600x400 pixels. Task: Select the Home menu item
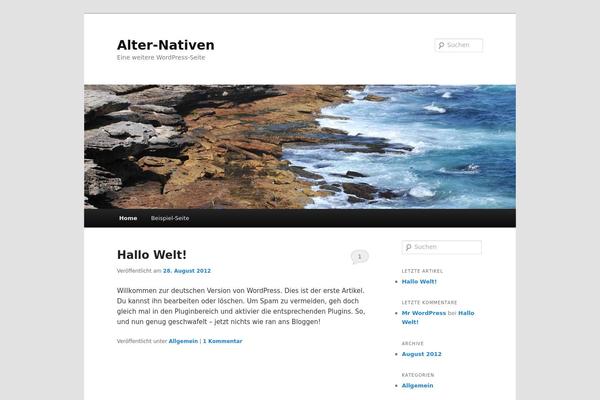(128, 218)
